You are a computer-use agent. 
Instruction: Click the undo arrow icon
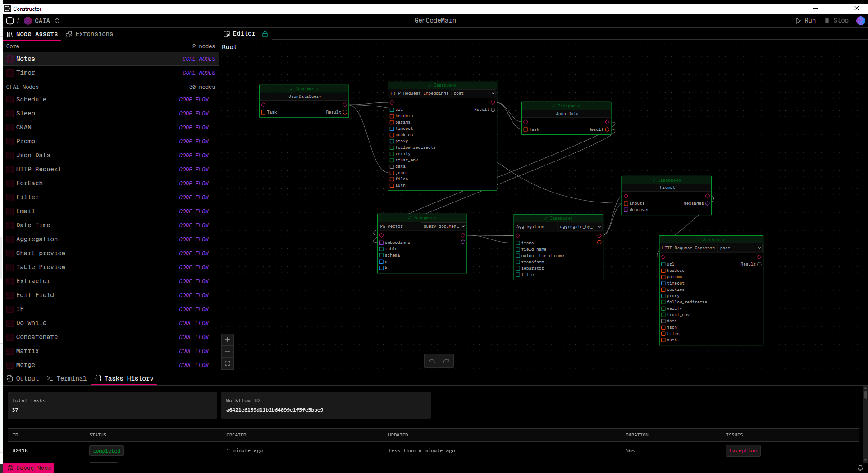432,361
